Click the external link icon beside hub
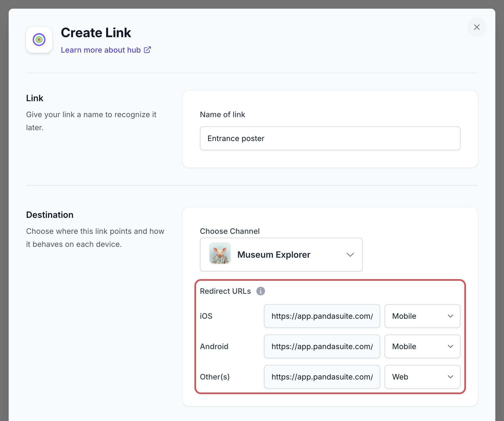 click(x=147, y=50)
